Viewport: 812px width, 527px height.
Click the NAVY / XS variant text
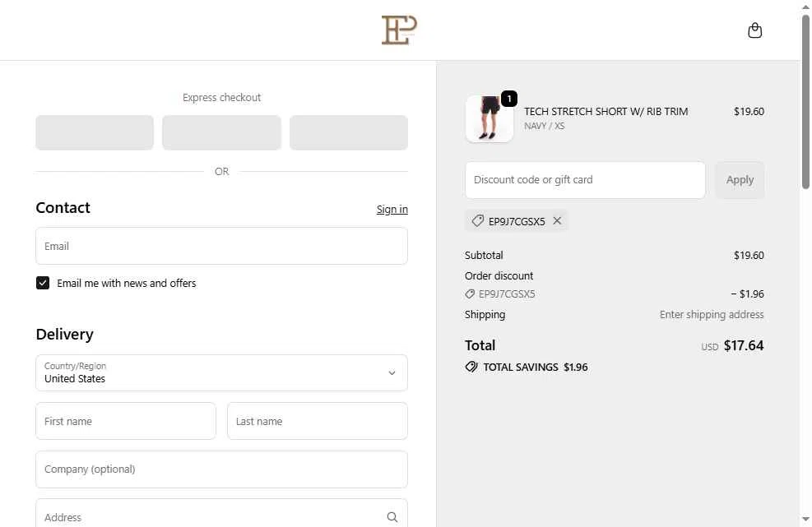pos(545,126)
